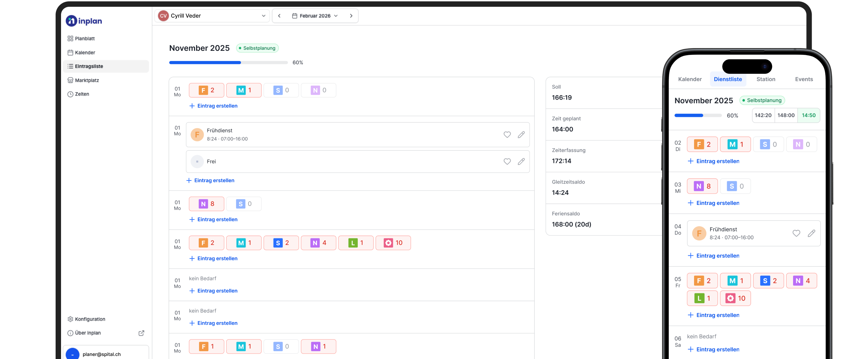Switch to Dienstliste tab on phone

click(728, 79)
